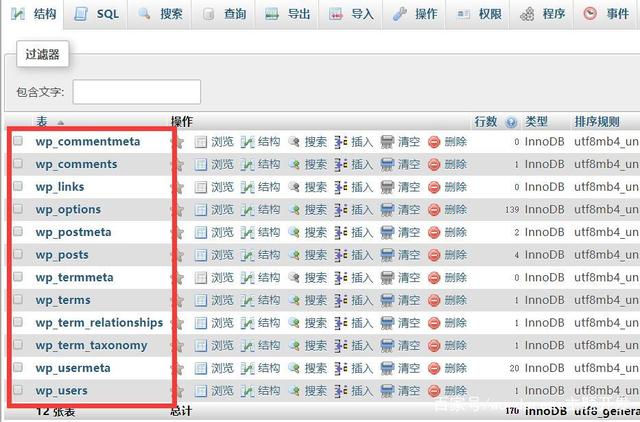Image resolution: width=640 pixels, height=422 pixels.
Task: Tick the wp_postmeta checkbox
Action: [x=18, y=231]
